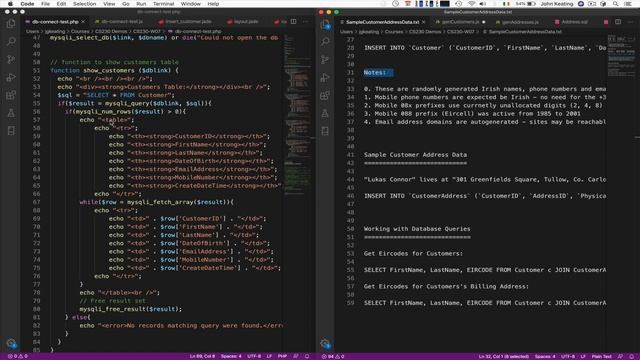
Task: Open Source Control in right VS Code window
Action: tap(325, 59)
